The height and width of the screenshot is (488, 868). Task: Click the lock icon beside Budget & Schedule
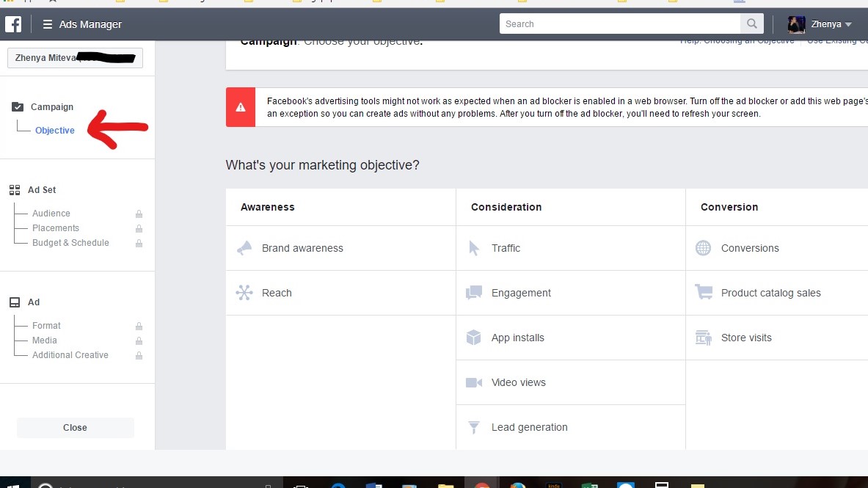(x=139, y=243)
